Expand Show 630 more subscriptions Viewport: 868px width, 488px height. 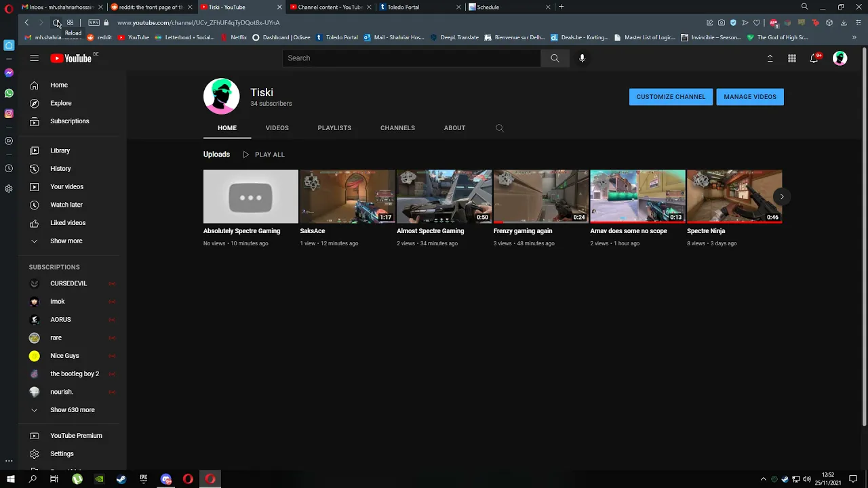coord(73,410)
